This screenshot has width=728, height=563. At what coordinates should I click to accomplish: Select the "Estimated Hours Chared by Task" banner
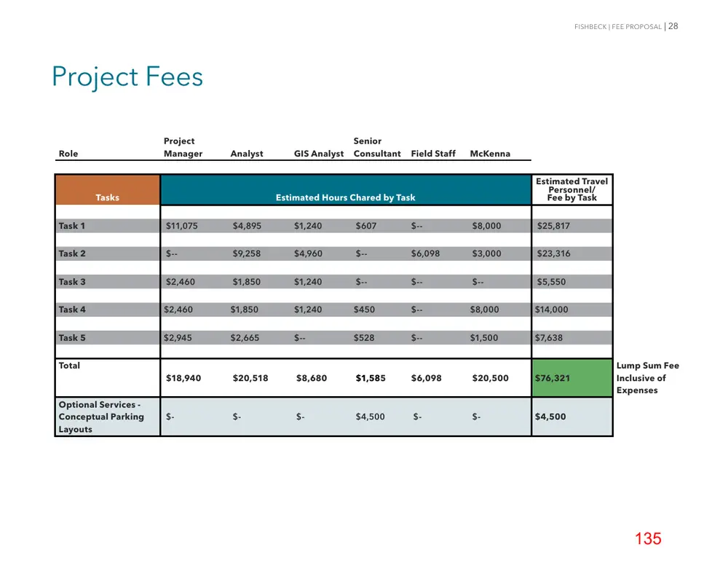tap(345, 190)
